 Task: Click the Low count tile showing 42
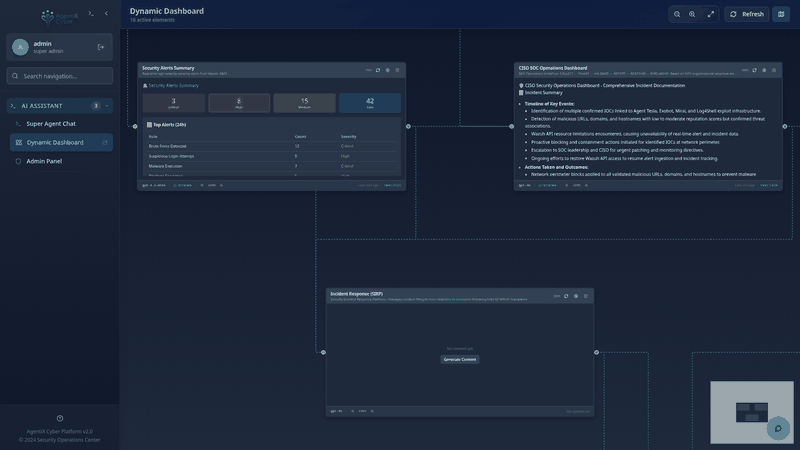[370, 103]
